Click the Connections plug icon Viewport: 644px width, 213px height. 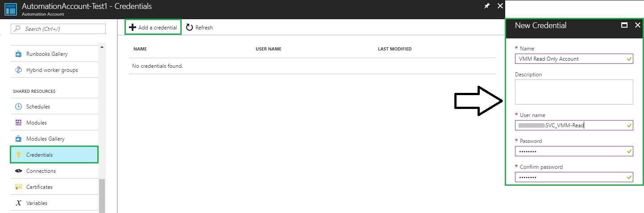(18, 171)
